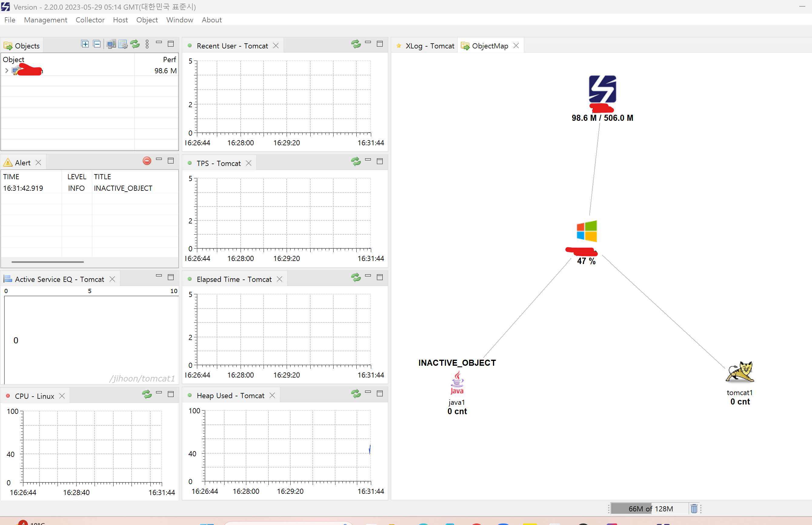812x525 pixels.
Task: Close the TPS - Tomcat tab
Action: coord(249,163)
